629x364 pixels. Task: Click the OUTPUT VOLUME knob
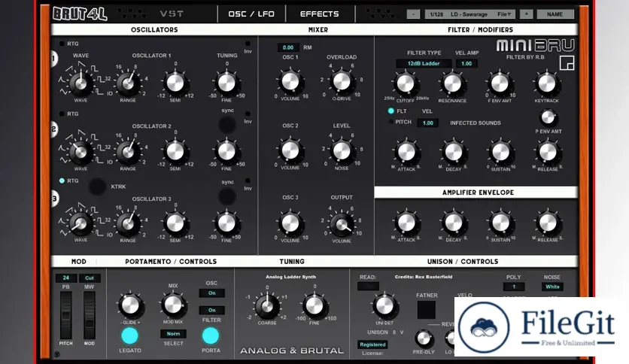(342, 224)
